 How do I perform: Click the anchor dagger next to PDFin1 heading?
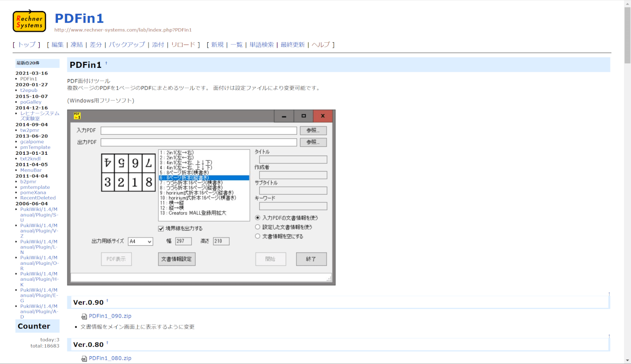pos(106,63)
